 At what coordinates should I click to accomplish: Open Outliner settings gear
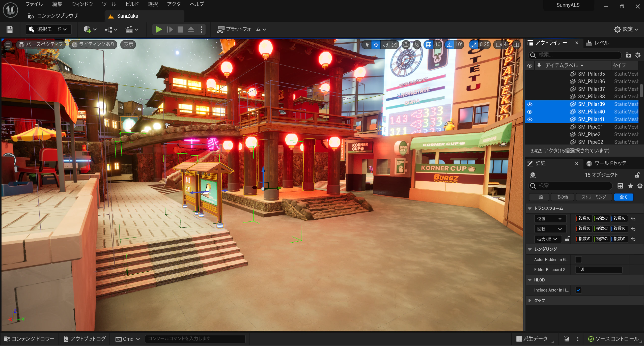click(x=638, y=55)
